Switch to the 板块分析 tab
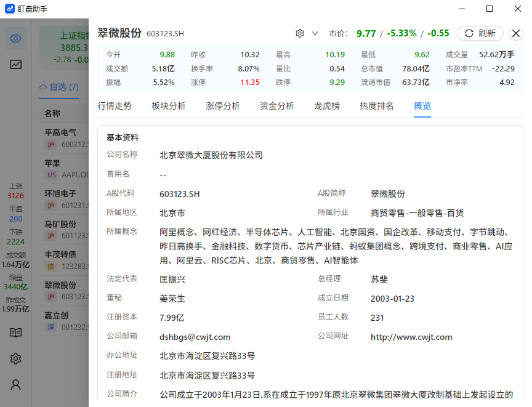The width and height of the screenshot is (532, 407). coord(169,106)
